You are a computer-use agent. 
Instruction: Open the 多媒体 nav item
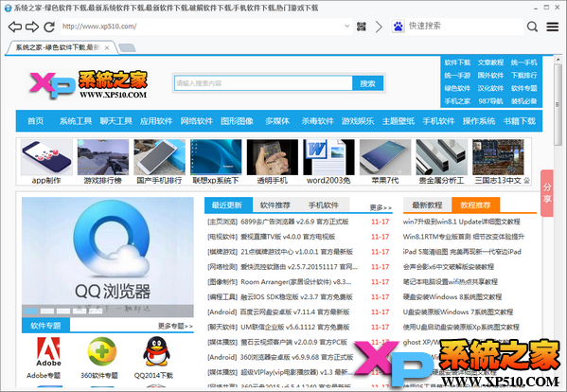coord(277,121)
